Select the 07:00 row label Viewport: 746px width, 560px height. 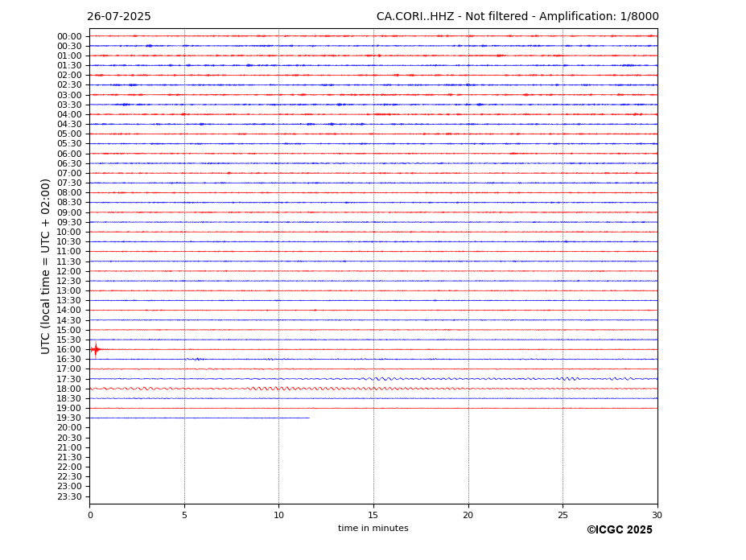pyautogui.click(x=69, y=173)
